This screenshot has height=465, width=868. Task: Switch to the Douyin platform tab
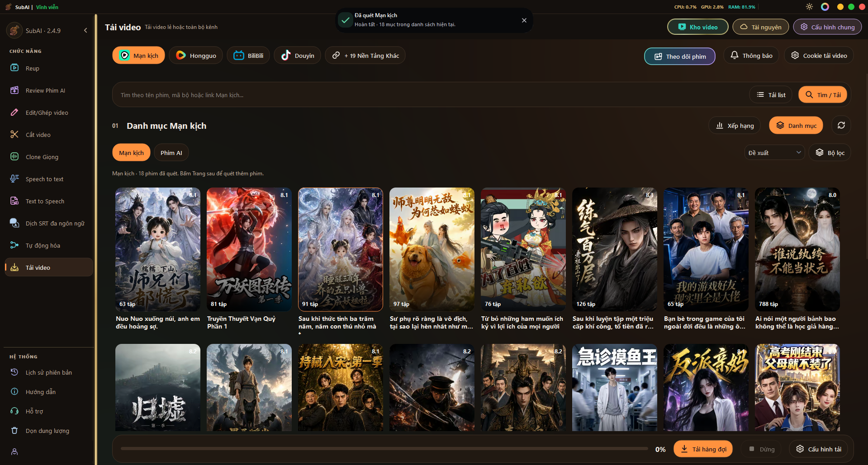297,56
